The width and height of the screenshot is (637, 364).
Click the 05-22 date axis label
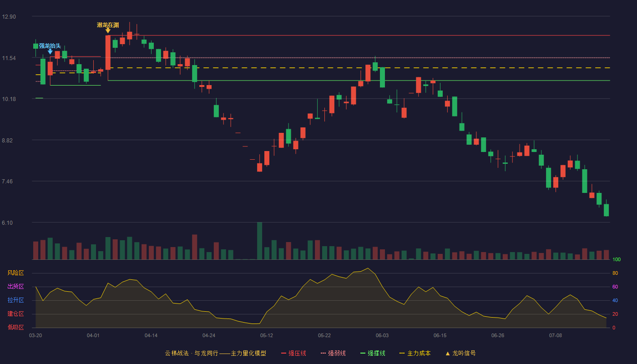tap(324, 335)
